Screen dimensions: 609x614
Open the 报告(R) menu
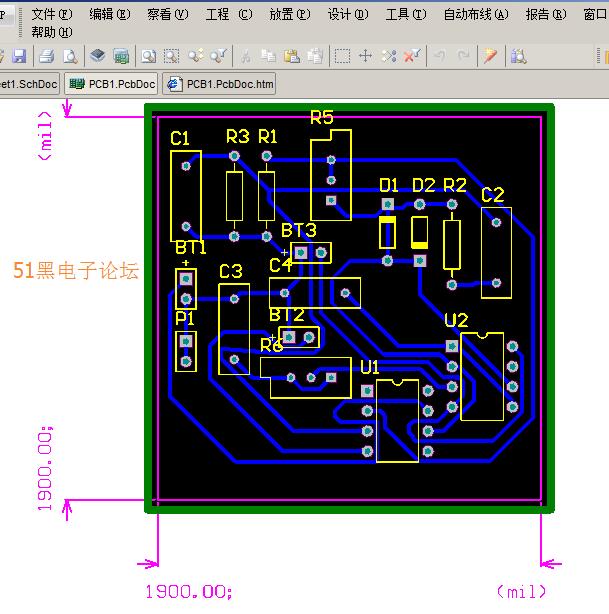546,14
